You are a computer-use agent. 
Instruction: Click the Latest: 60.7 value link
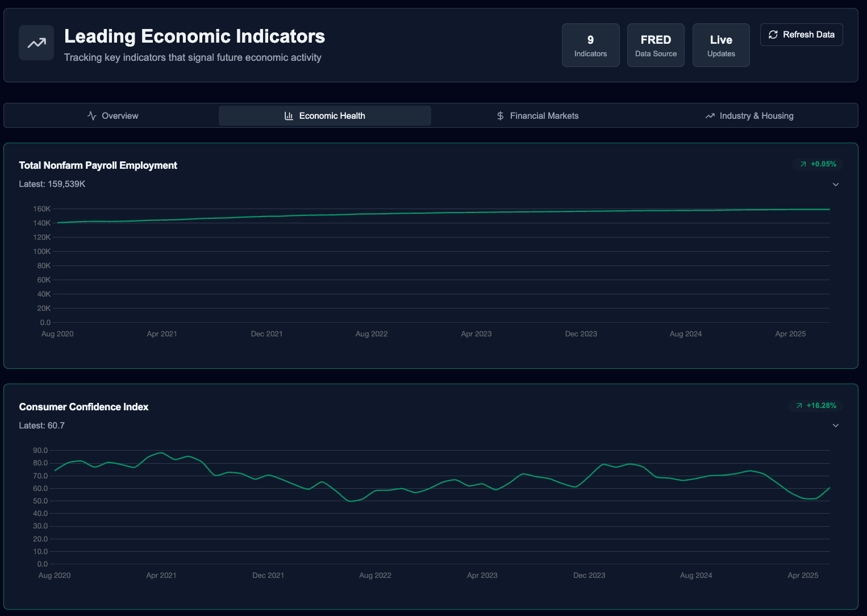[x=42, y=425]
